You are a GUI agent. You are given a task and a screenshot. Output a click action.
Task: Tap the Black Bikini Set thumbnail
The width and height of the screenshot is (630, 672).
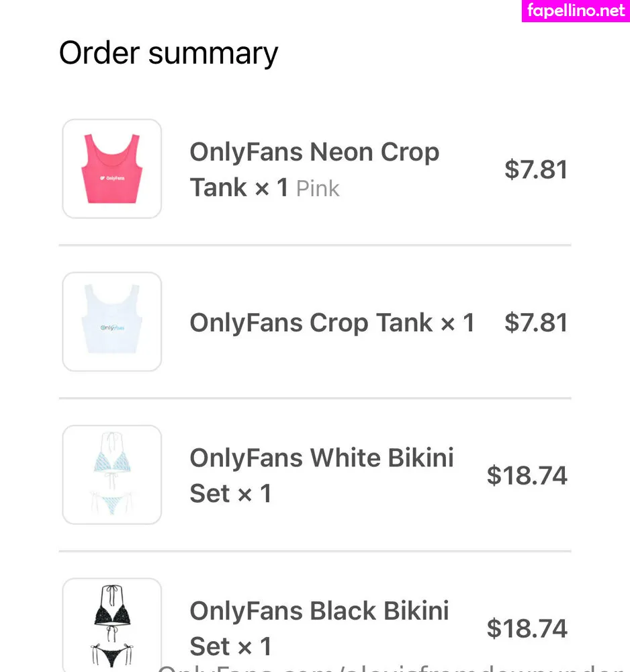point(111,625)
